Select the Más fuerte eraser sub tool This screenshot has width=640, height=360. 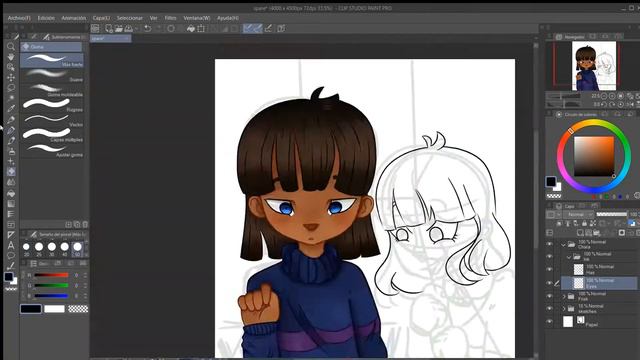click(x=52, y=60)
